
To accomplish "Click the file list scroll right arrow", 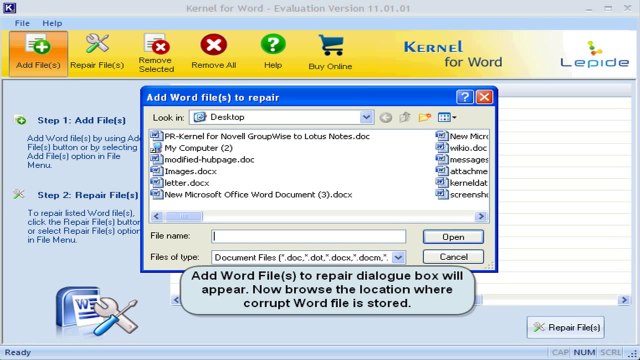I will coord(481,216).
